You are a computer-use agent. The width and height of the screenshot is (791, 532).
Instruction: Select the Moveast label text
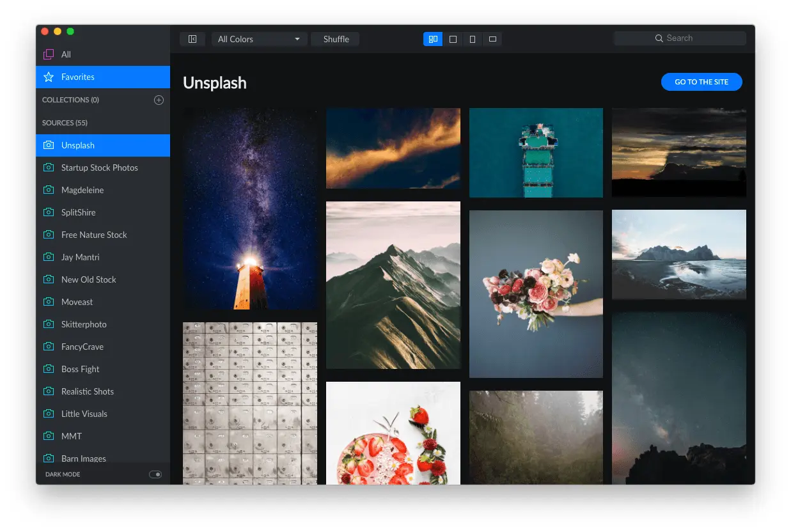[77, 302]
